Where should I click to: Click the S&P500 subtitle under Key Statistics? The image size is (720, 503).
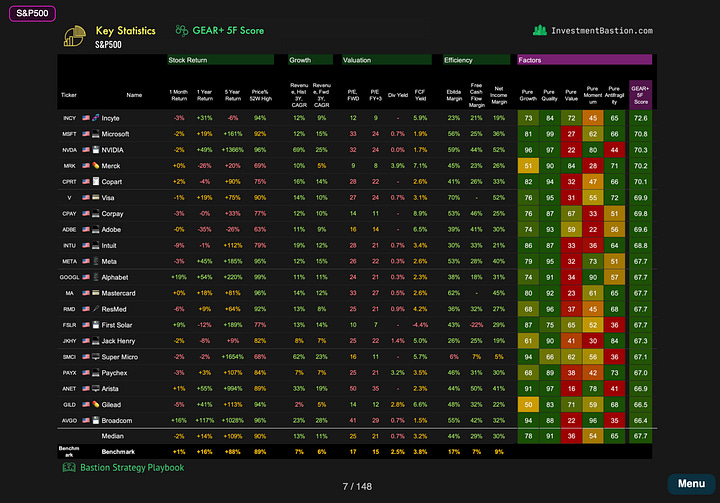pyautogui.click(x=108, y=45)
